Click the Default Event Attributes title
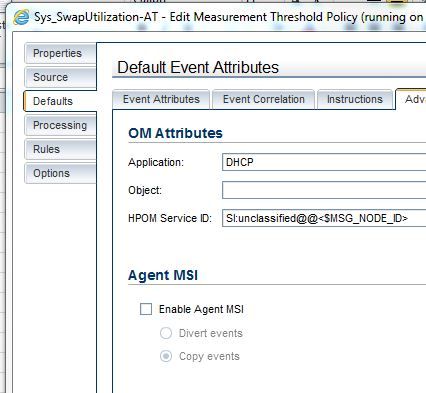Viewport: 426px width, 393px height. click(x=198, y=67)
